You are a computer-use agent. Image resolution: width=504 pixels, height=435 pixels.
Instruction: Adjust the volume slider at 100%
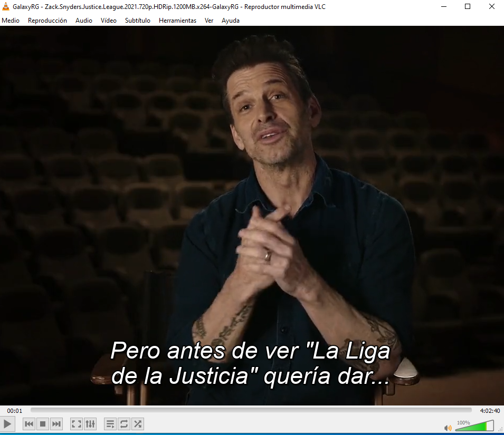point(474,426)
